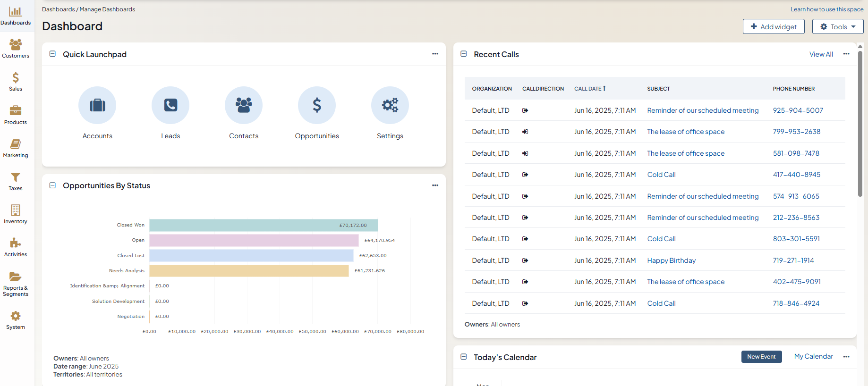The image size is (868, 386).
Task: Click the Leads phone icon
Action: (x=170, y=105)
